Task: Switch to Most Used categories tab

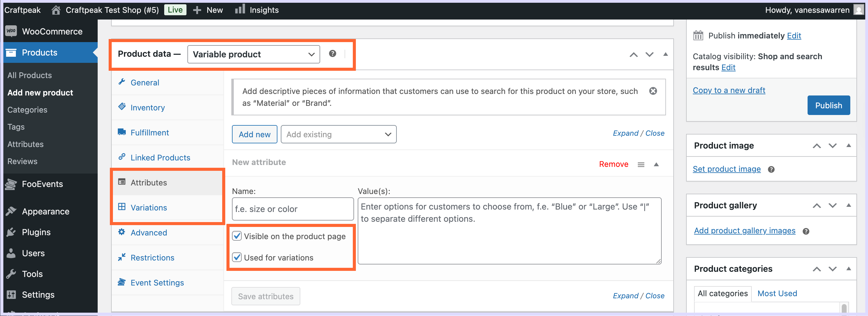Action: [777, 293]
